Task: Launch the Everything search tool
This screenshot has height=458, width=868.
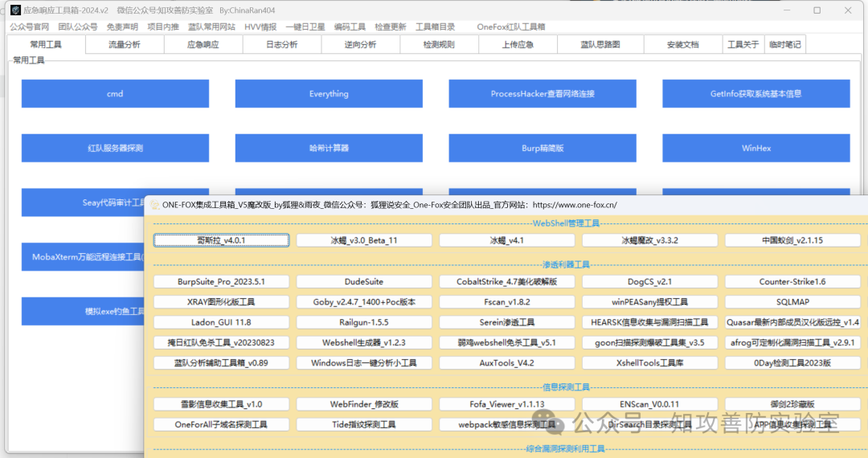Action: click(x=329, y=93)
